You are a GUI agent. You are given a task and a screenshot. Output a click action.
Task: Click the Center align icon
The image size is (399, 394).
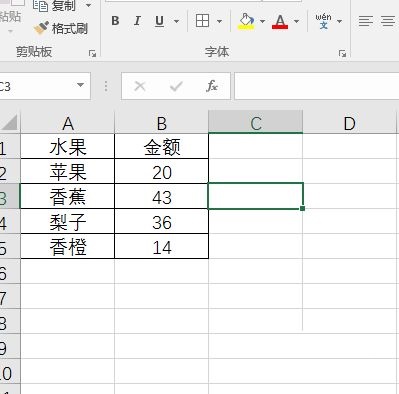pyautogui.click(x=388, y=21)
